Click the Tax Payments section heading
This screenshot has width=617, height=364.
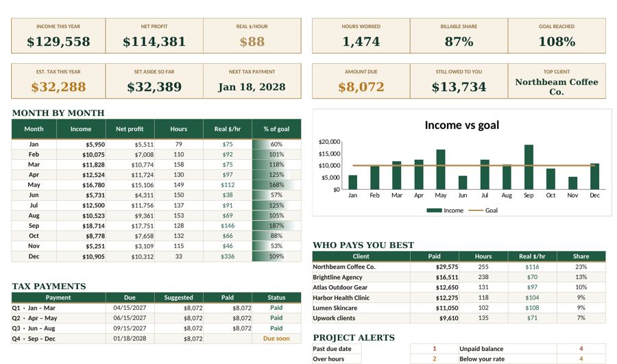point(49,287)
